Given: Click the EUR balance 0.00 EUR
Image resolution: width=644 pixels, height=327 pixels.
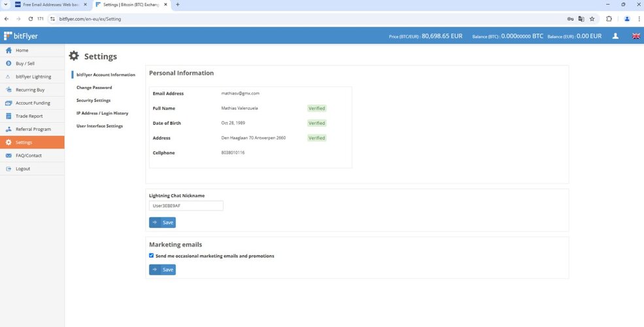Looking at the screenshot, I should pos(589,36).
